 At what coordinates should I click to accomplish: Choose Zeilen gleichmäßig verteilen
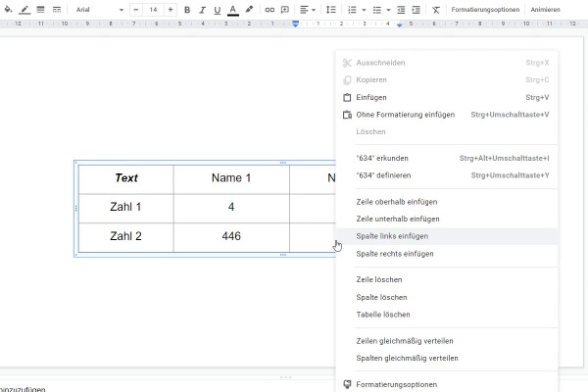pos(446,341)
